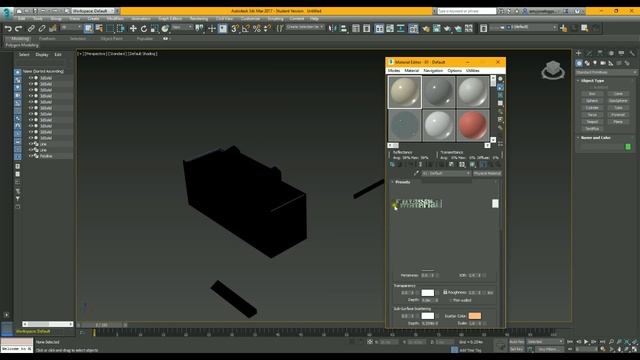
Task: Open the Material menu in Material Editor
Action: pos(411,71)
